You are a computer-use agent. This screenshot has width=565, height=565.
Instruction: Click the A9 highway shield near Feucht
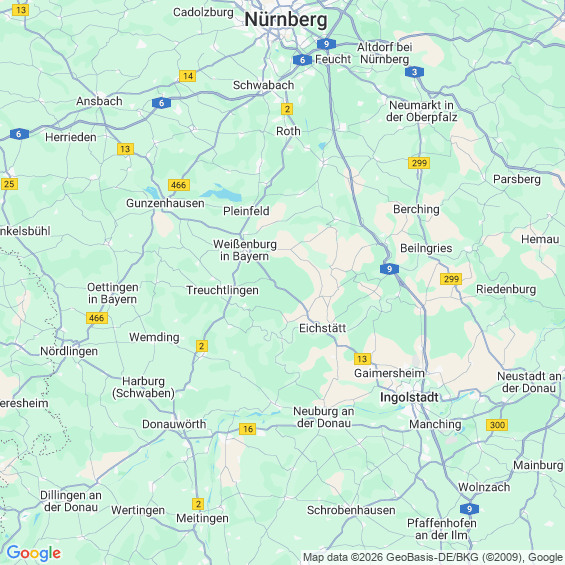326,44
